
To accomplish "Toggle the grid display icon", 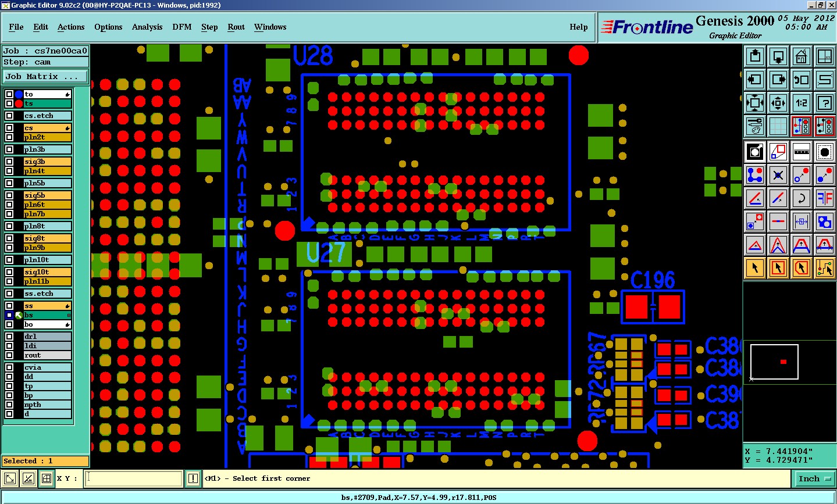I will [778, 126].
